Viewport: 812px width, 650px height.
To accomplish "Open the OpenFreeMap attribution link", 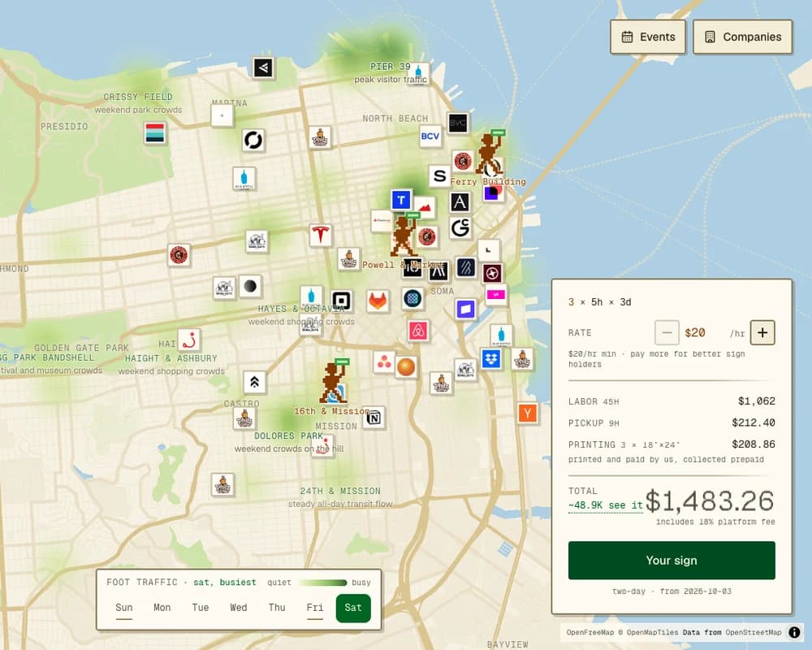I will (x=590, y=632).
